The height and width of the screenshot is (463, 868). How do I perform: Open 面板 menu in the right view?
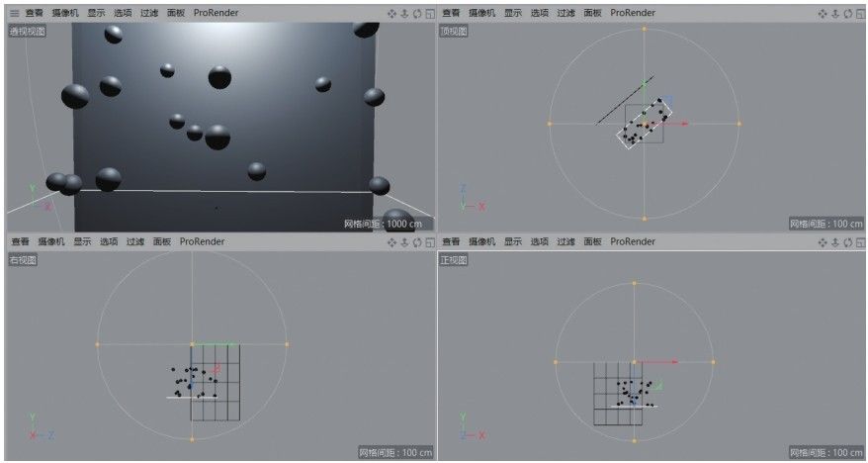[162, 241]
